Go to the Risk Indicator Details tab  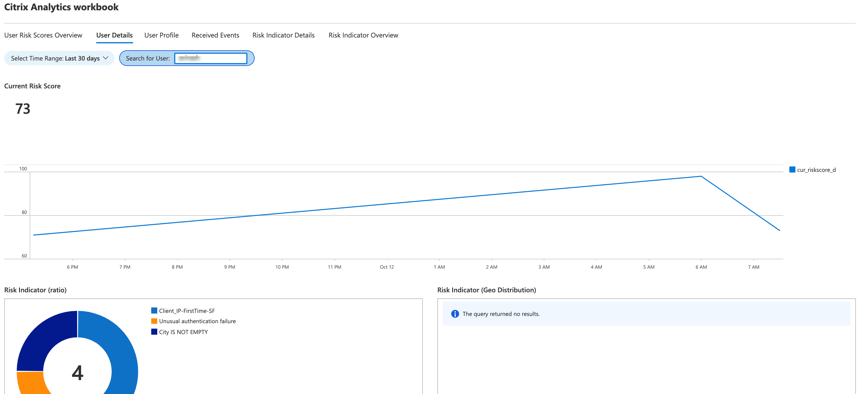(x=283, y=35)
